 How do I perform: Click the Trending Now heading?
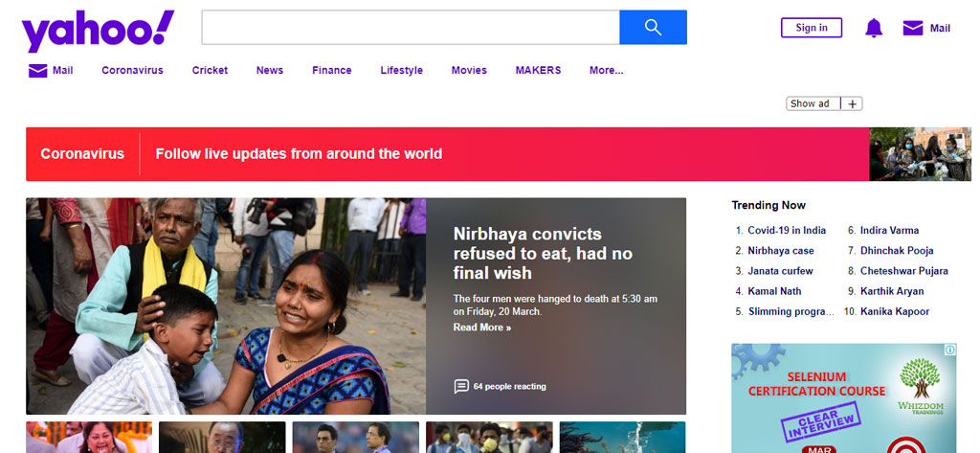click(x=768, y=205)
